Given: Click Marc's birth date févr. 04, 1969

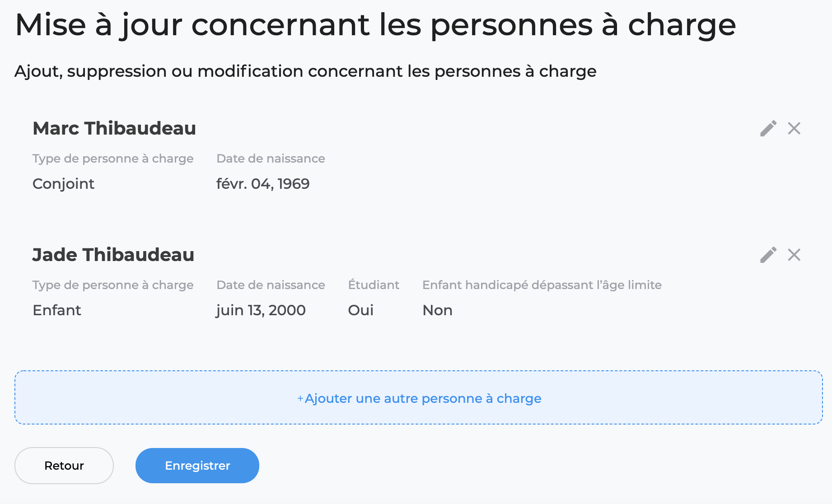Looking at the screenshot, I should click(263, 184).
